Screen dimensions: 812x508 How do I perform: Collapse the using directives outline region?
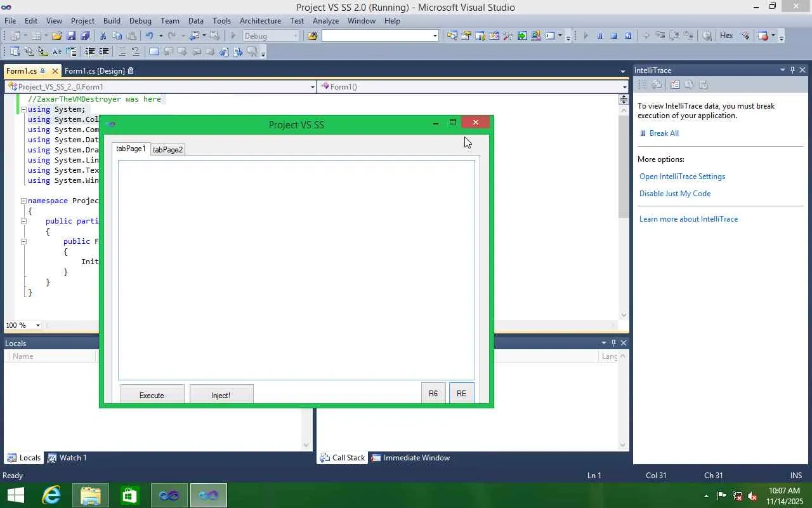[23, 109]
